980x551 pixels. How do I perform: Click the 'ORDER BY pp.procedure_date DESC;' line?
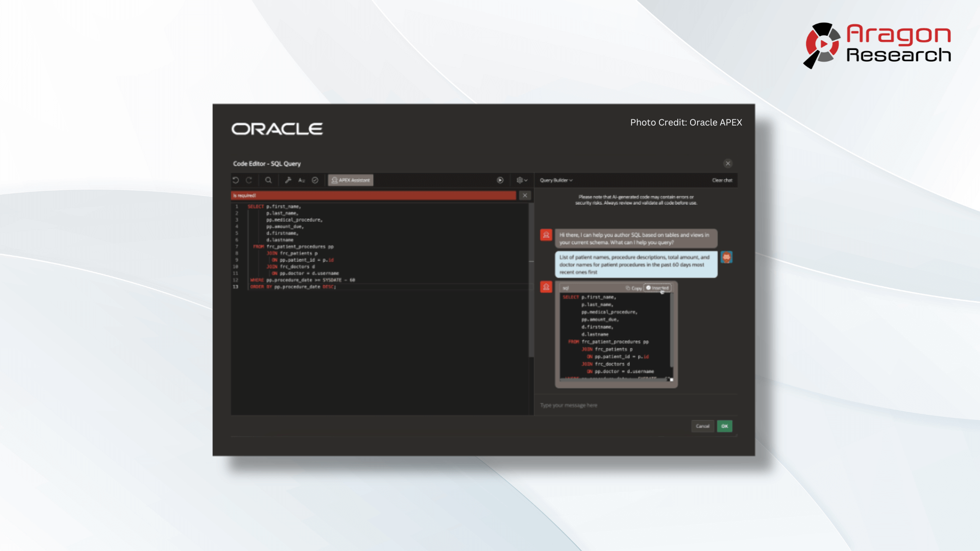(293, 287)
